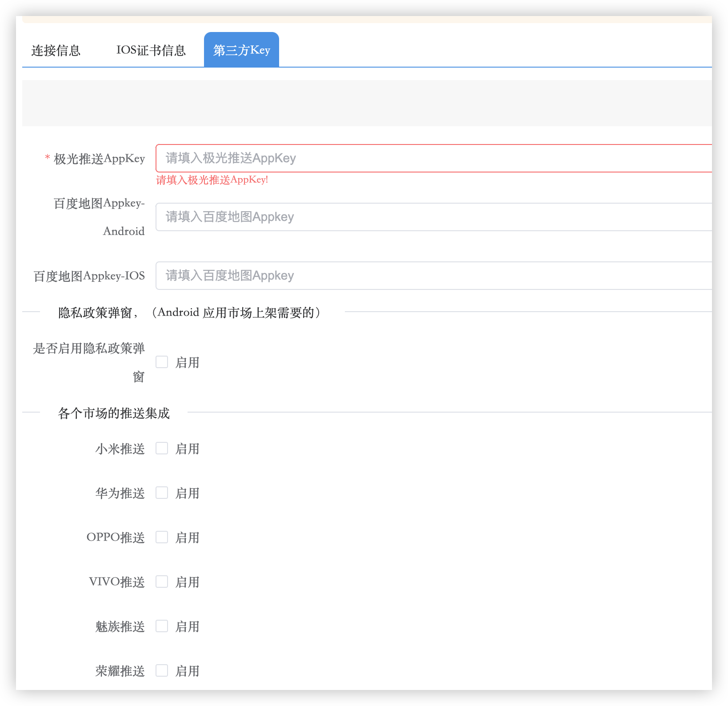Click the 百度地图Appkey-IOS input field
The height and width of the screenshot is (706, 728).
click(433, 276)
